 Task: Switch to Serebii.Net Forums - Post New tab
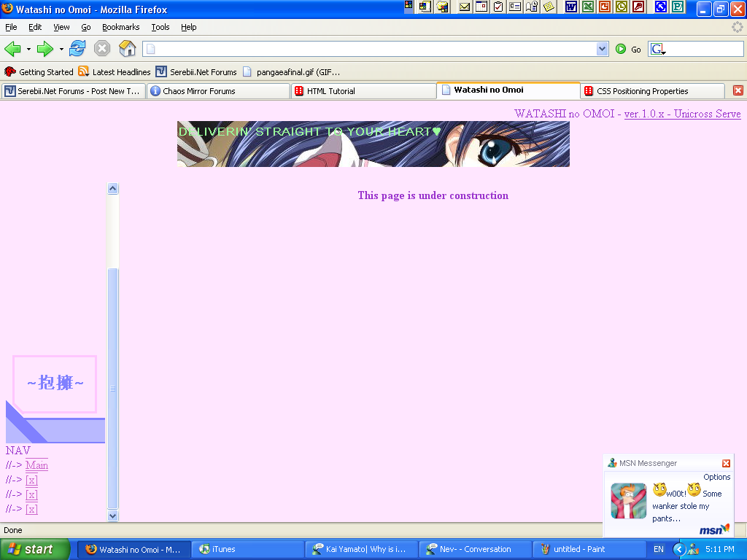tap(73, 91)
